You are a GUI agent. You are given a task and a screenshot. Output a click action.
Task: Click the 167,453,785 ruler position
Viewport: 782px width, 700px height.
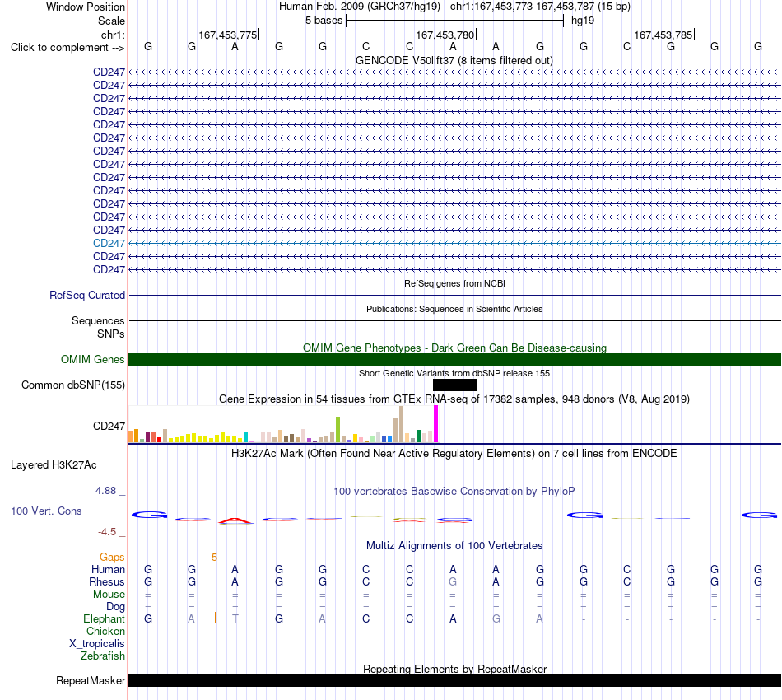tap(663, 35)
